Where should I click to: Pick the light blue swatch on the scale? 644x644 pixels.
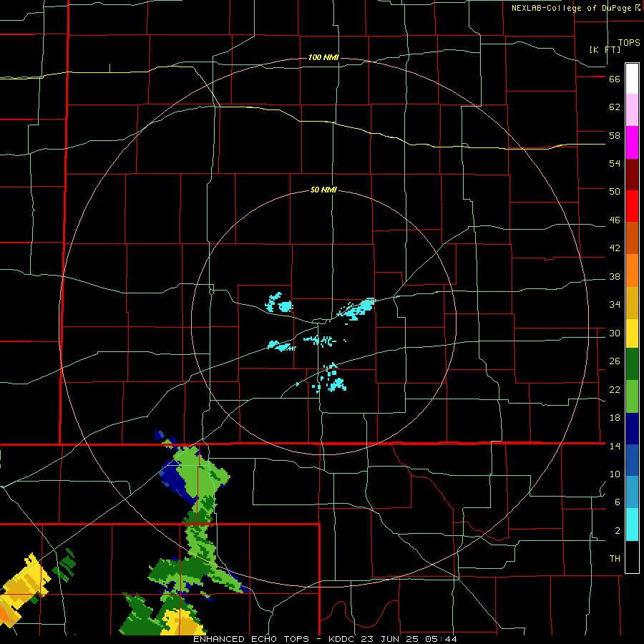point(632,492)
